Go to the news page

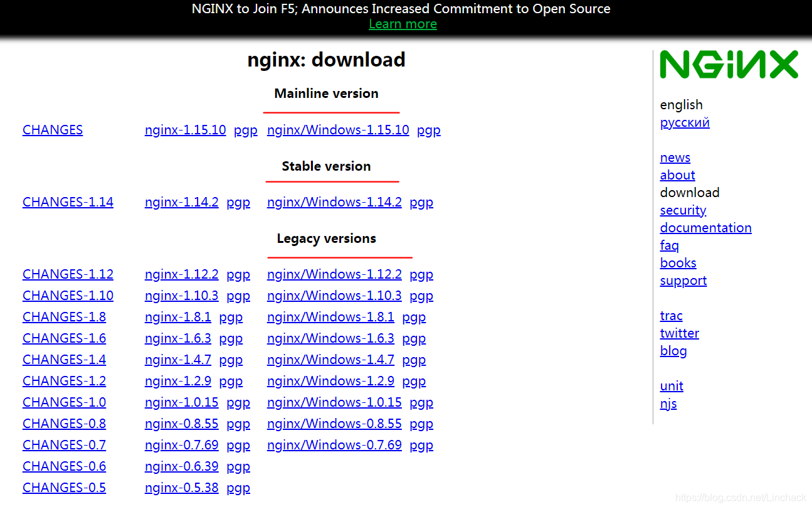click(x=675, y=158)
